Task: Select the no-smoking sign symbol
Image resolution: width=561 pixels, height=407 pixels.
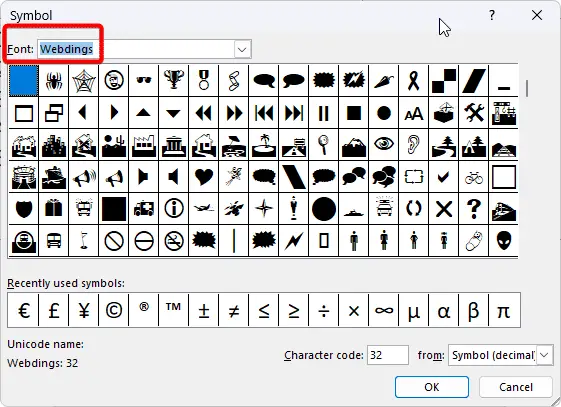Action: pyautogui.click(x=174, y=241)
